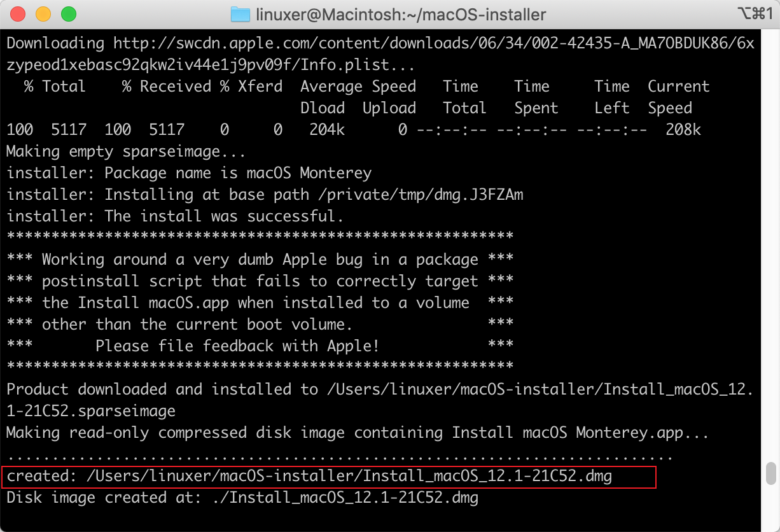Click the 'Current Speed' column header
The image size is (780, 532).
click(678, 97)
